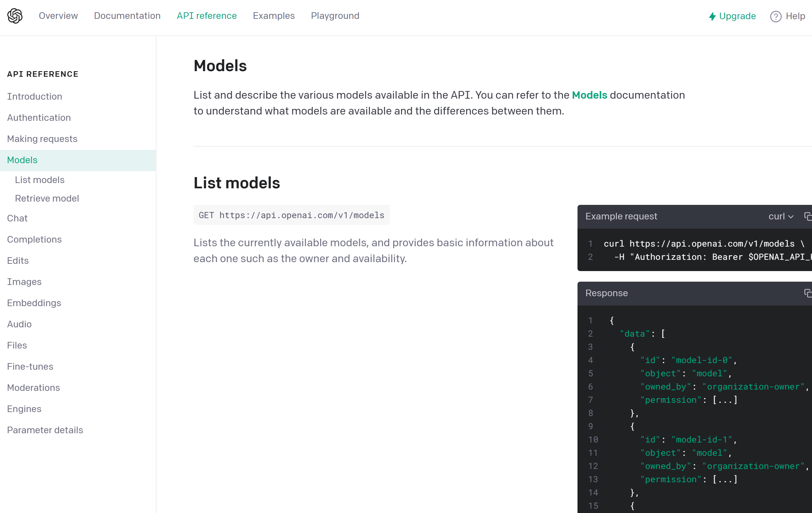Open the curl language selector dropdown

(781, 216)
